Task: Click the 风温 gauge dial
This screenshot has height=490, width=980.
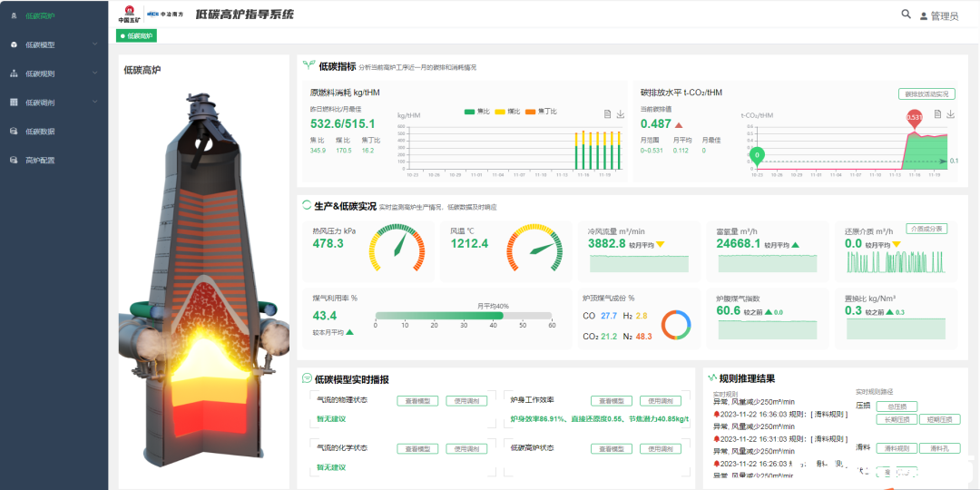Action: tap(534, 248)
